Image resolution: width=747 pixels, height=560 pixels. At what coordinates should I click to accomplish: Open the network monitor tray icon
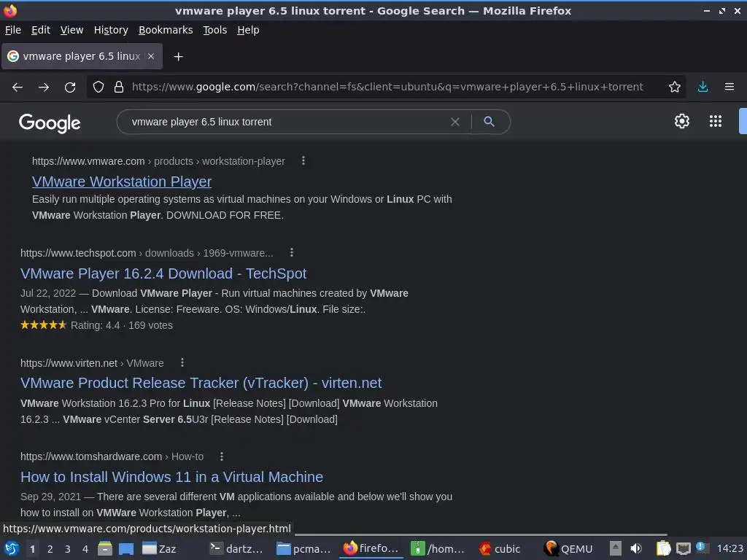(683, 548)
